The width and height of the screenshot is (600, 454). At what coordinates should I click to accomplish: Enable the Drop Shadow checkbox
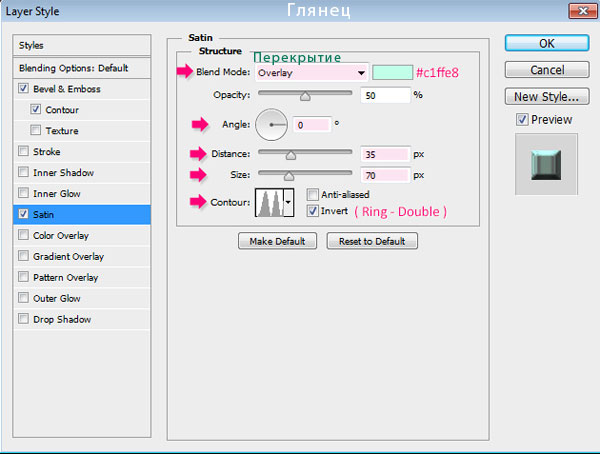coord(23,318)
